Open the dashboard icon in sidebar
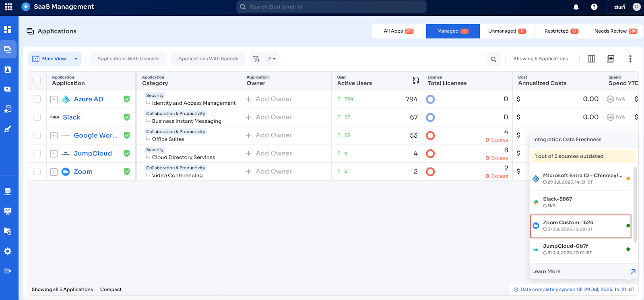 (8, 29)
